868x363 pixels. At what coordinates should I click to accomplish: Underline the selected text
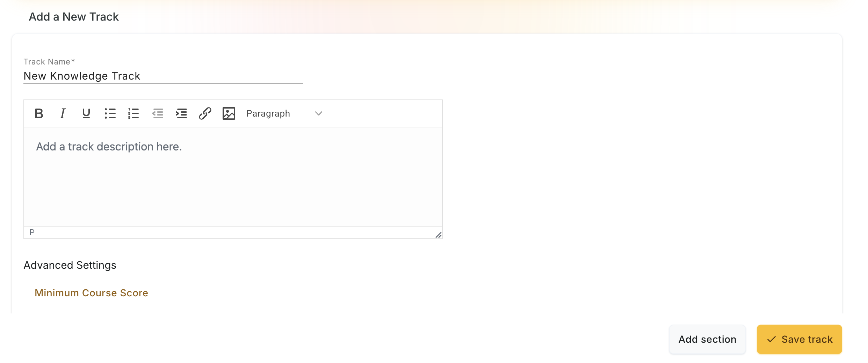click(86, 113)
